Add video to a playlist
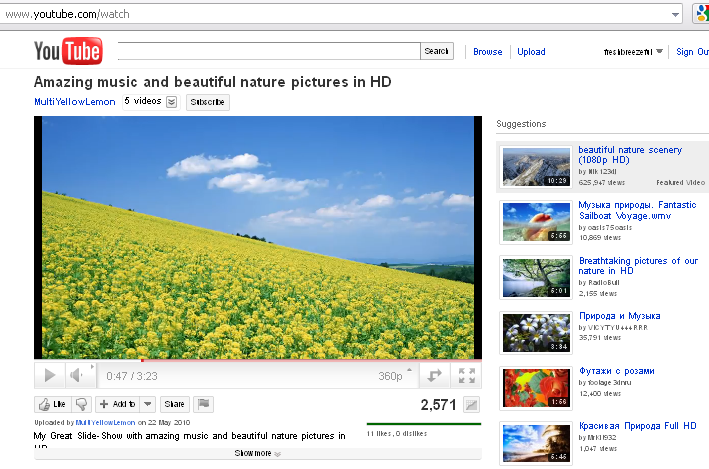The height and width of the screenshot is (469, 709). (117, 404)
